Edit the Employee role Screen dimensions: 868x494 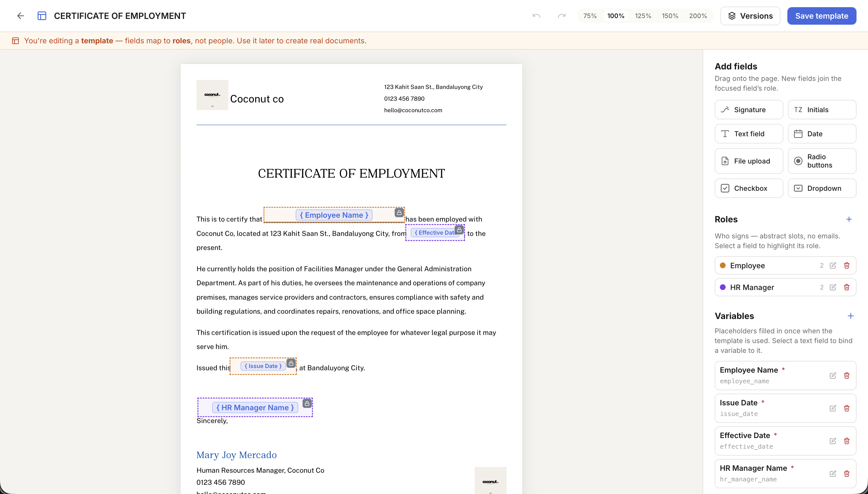833,265
